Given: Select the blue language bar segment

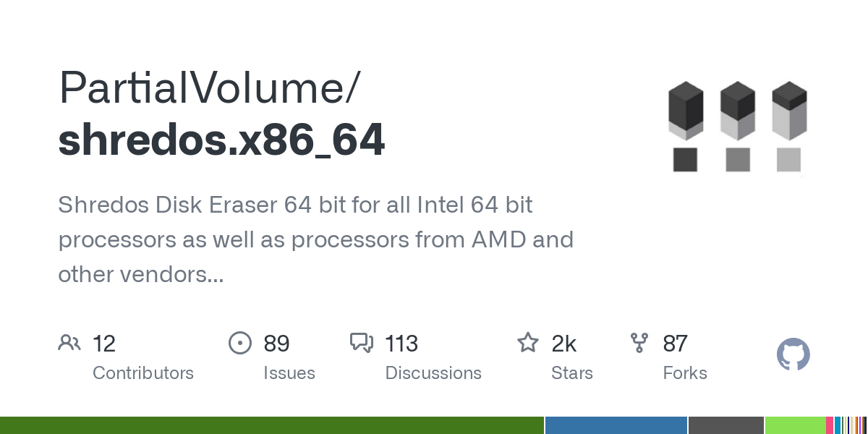Looking at the screenshot, I should point(616,425).
